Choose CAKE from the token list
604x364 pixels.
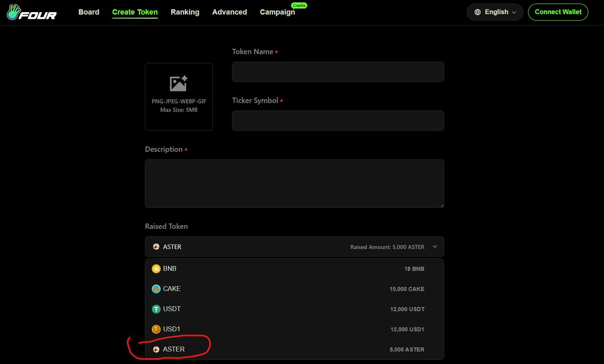294,289
